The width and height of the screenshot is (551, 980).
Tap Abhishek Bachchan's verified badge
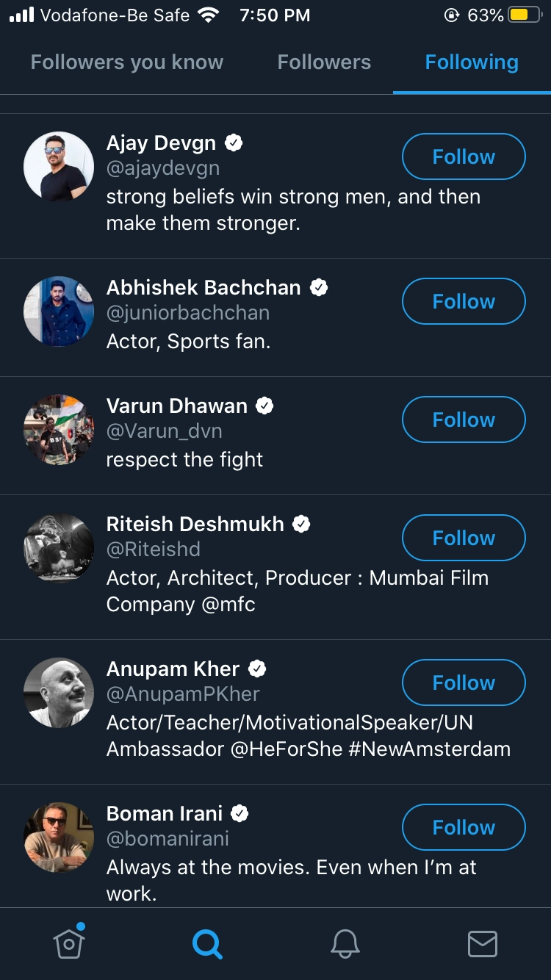pos(319,287)
